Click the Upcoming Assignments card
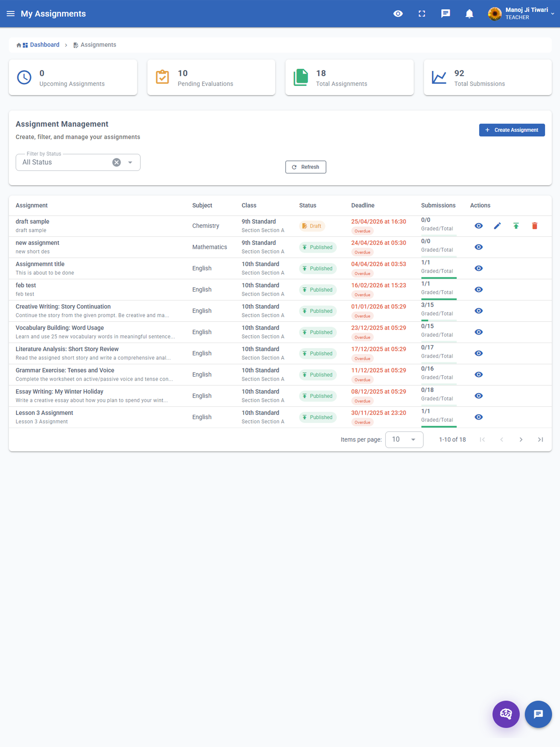 (x=73, y=78)
